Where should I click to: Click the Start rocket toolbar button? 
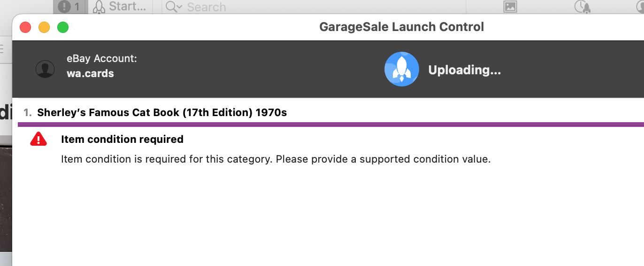click(x=119, y=7)
